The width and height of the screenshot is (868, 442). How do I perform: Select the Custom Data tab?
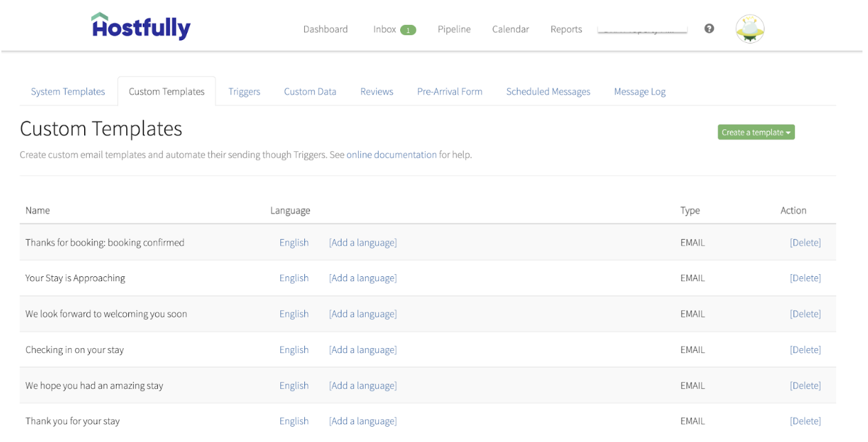[x=310, y=91]
